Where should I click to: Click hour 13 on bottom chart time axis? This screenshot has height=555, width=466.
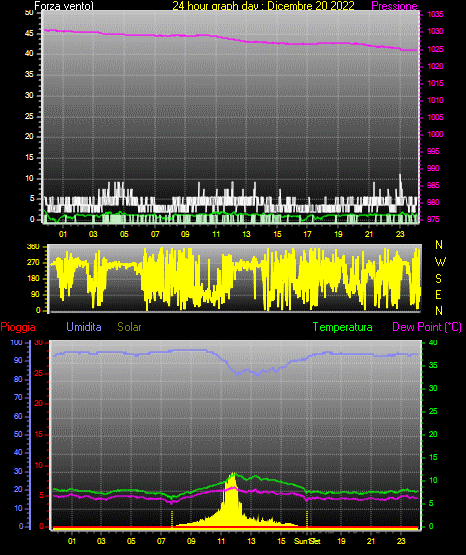pyautogui.click(x=251, y=541)
